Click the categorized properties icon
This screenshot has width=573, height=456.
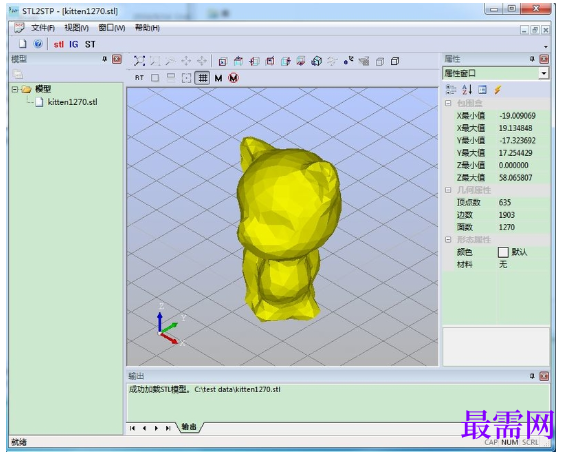click(x=451, y=90)
